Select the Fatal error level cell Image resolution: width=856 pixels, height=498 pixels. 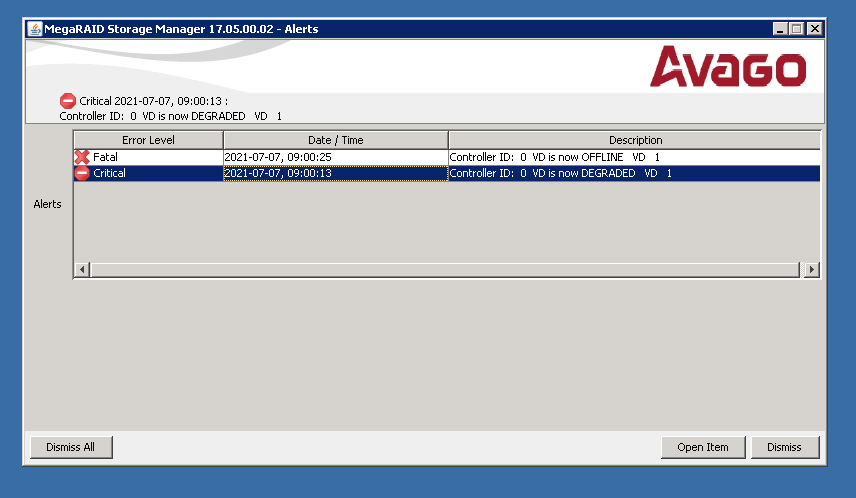(x=148, y=157)
